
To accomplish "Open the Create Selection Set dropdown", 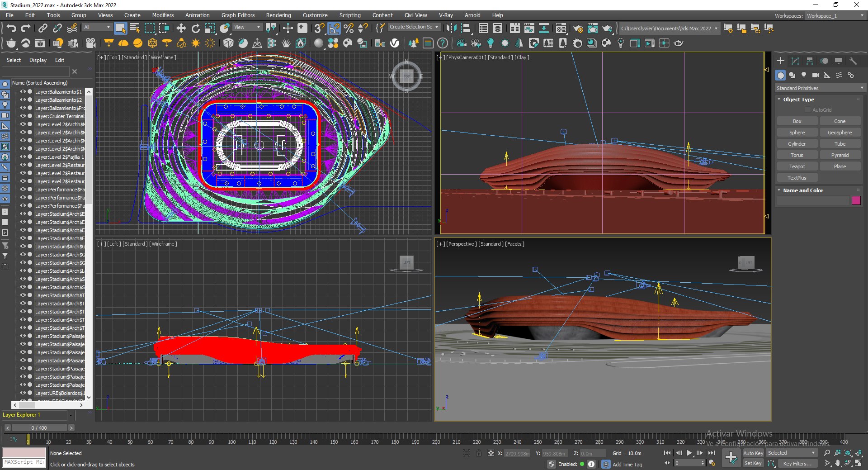I will coord(414,27).
